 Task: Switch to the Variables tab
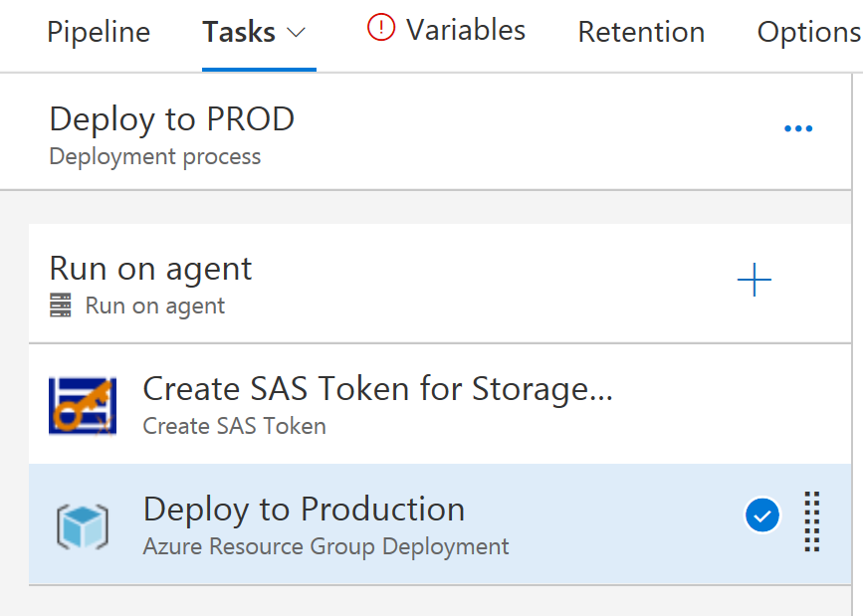[x=466, y=30]
